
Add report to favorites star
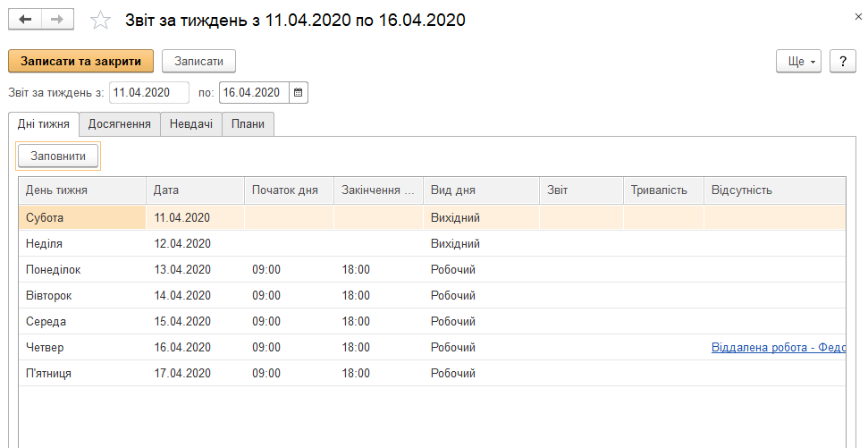coord(102,20)
